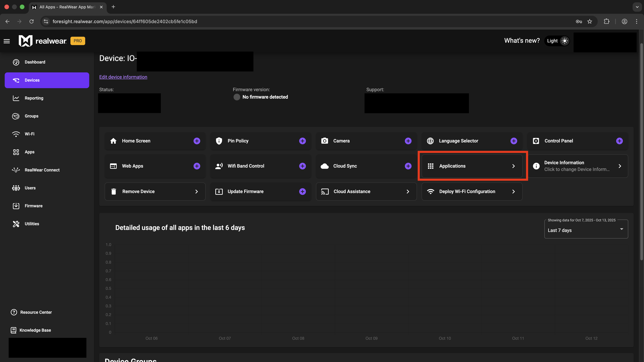
Task: Click the Pin Policy shield icon
Action: click(219, 141)
